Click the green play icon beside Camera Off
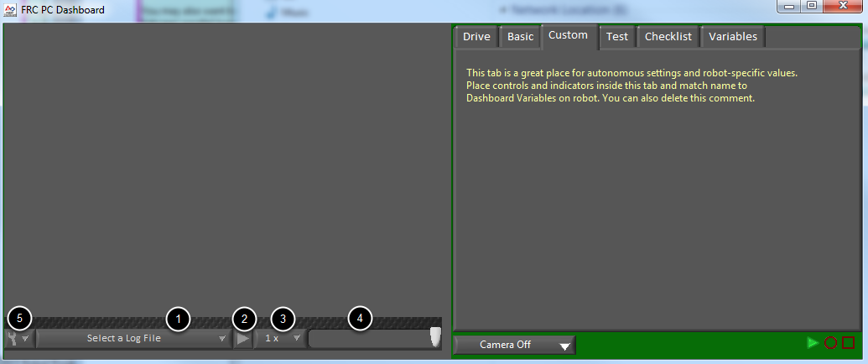The image size is (868, 364). coord(813,343)
